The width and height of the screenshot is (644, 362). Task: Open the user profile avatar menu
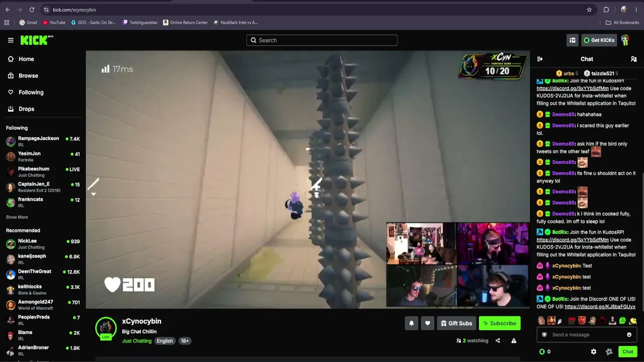click(625, 40)
